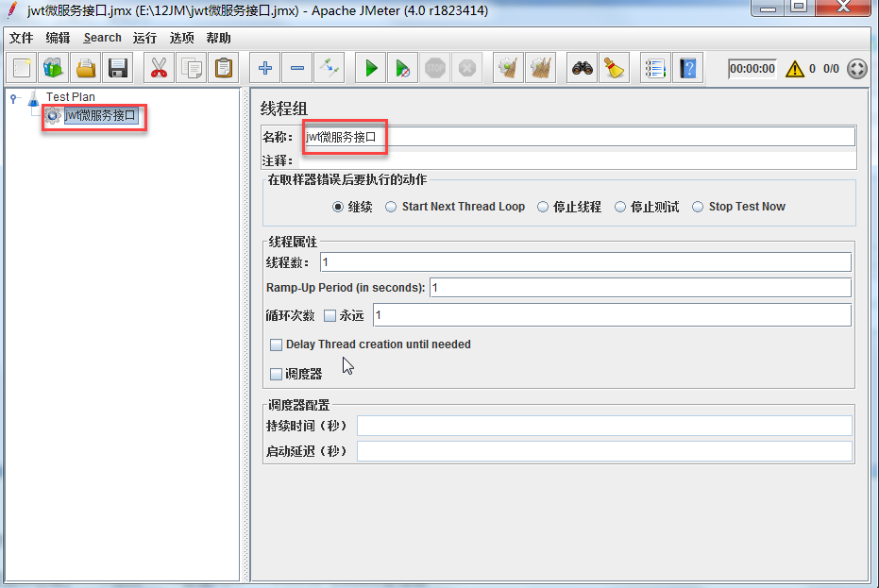Click the Ramp-Up Period input field
Image resolution: width=879 pixels, height=588 pixels.
[x=641, y=288]
